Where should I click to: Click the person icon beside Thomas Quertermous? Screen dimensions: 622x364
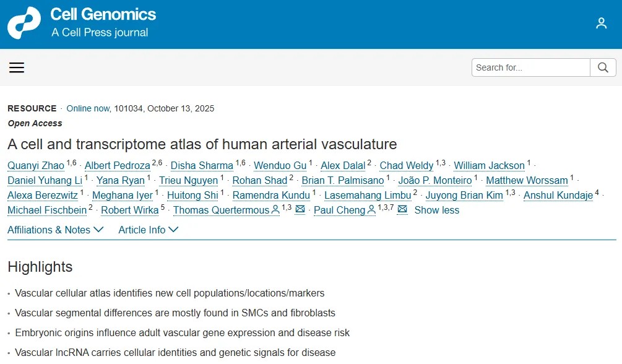pos(275,210)
